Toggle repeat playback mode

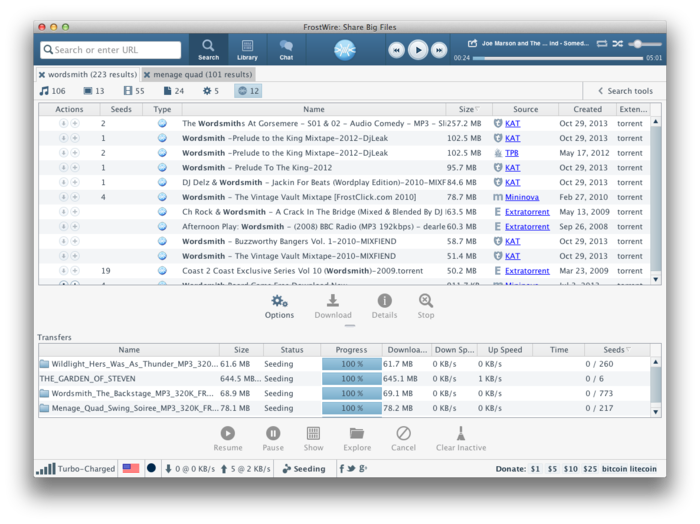602,43
